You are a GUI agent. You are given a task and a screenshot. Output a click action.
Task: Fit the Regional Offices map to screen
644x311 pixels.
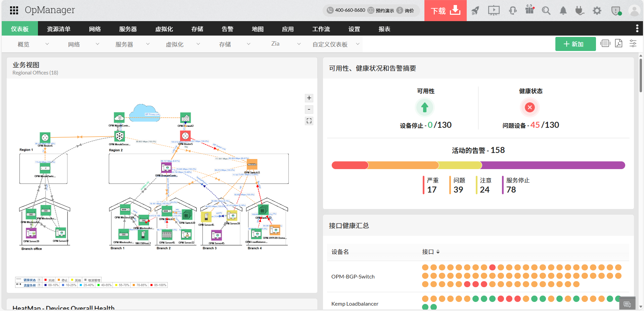(x=309, y=121)
